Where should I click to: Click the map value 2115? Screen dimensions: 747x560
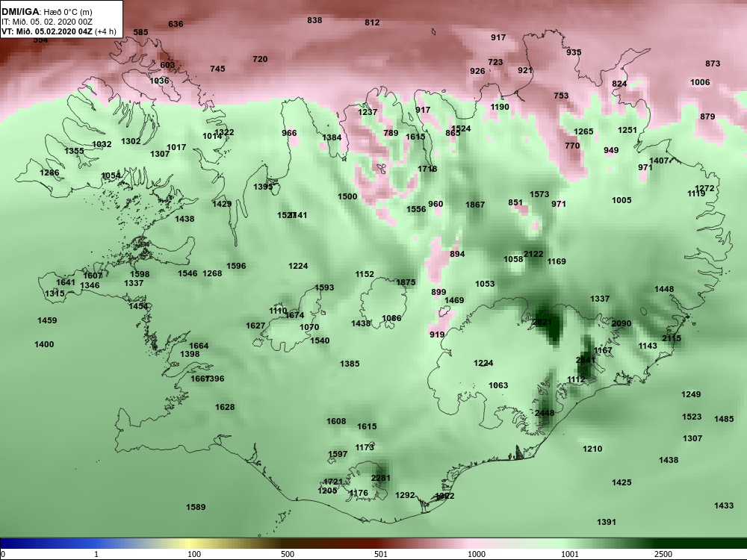pyautogui.click(x=672, y=338)
